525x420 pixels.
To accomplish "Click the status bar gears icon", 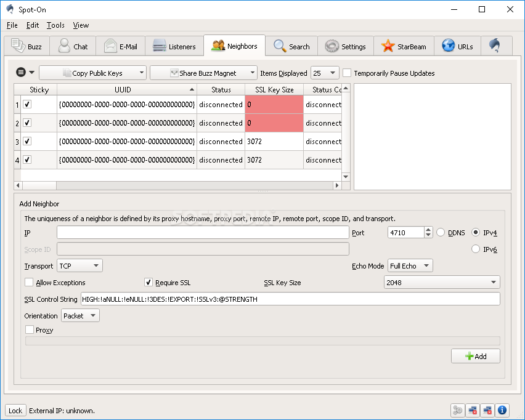I will click(x=457, y=410).
